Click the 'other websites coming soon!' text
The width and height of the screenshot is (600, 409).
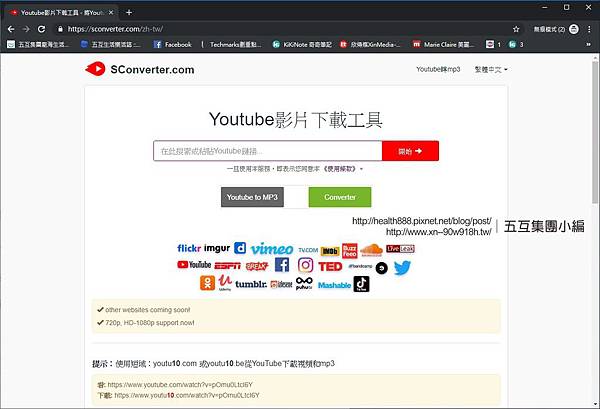click(148, 310)
